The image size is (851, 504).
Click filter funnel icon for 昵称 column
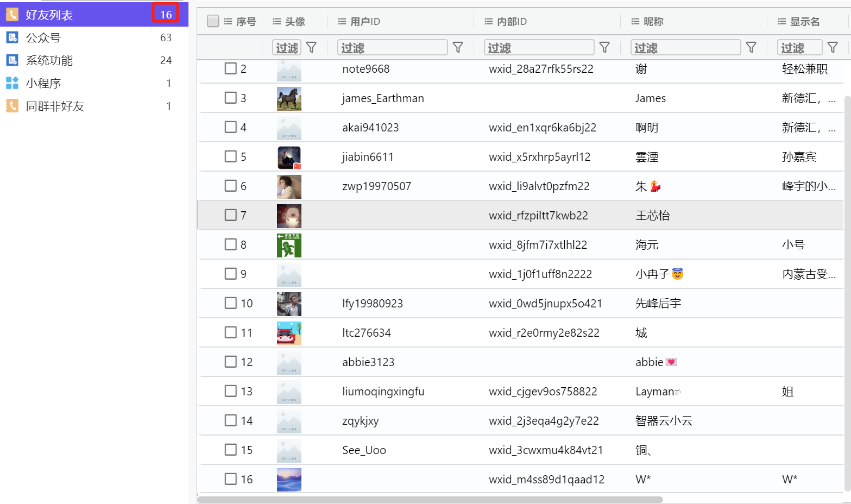click(x=751, y=47)
